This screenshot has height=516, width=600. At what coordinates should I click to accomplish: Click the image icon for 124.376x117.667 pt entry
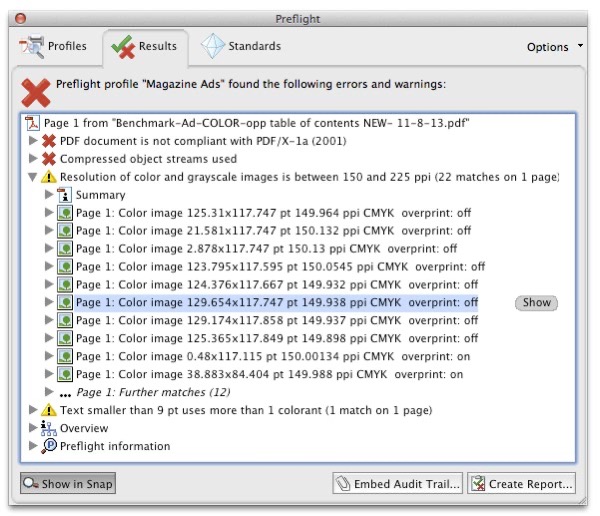[65, 284]
